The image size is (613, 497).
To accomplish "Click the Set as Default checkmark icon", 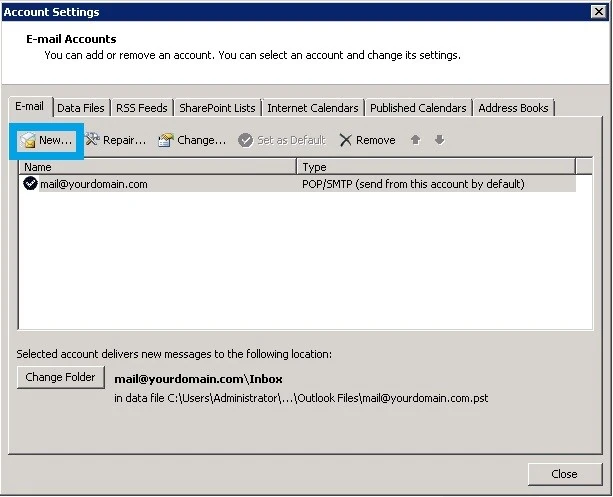I will 246,140.
